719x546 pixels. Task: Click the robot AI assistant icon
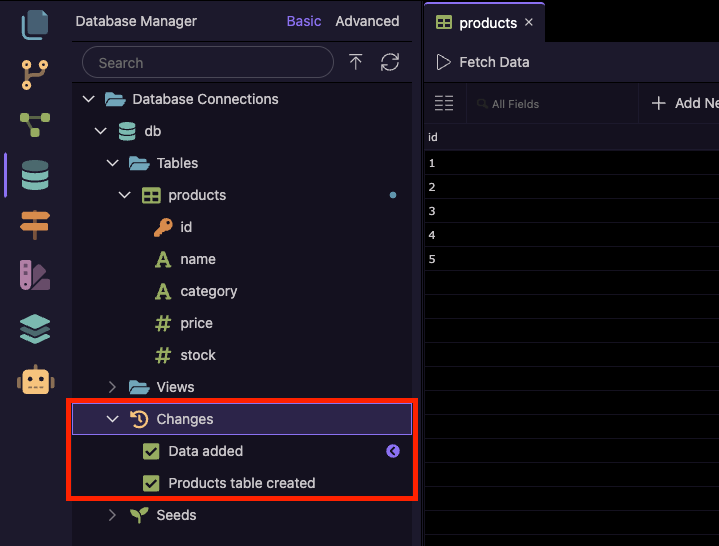[x=35, y=381]
